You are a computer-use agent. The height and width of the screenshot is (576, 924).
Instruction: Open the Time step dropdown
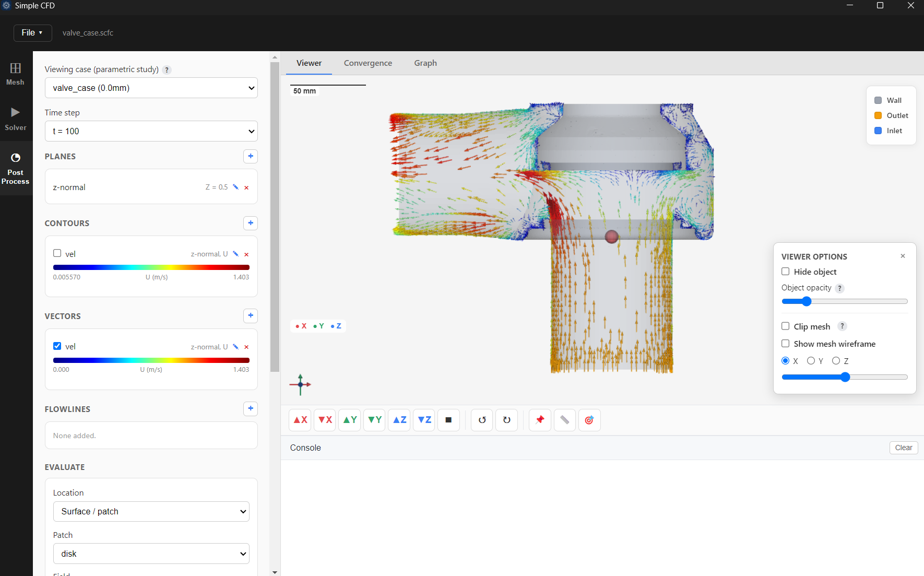coord(151,131)
